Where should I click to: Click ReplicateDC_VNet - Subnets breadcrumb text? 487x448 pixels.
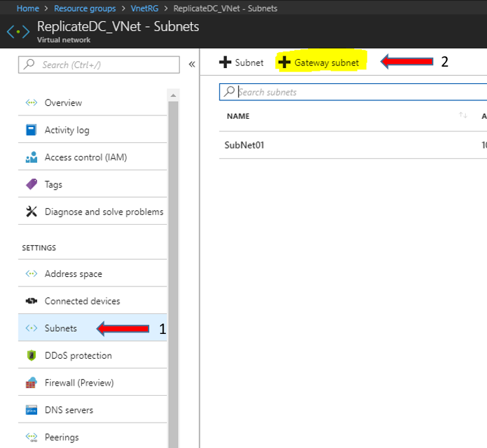click(x=225, y=8)
